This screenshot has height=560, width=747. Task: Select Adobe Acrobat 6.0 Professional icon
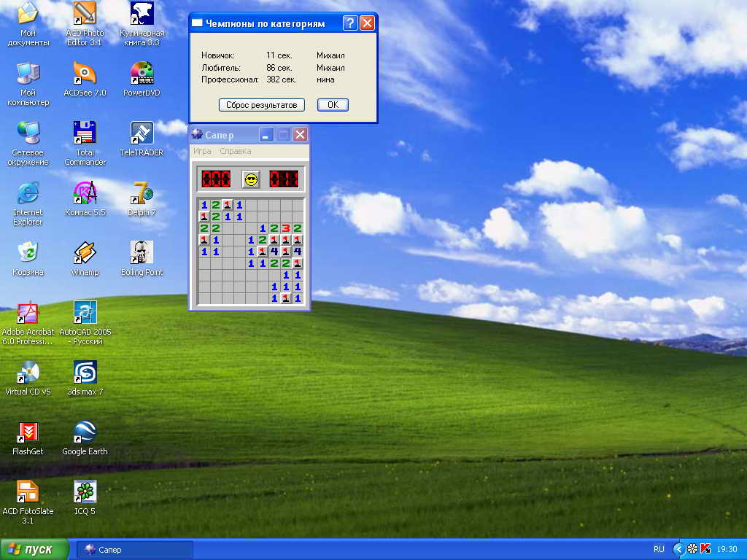pyautogui.click(x=28, y=323)
